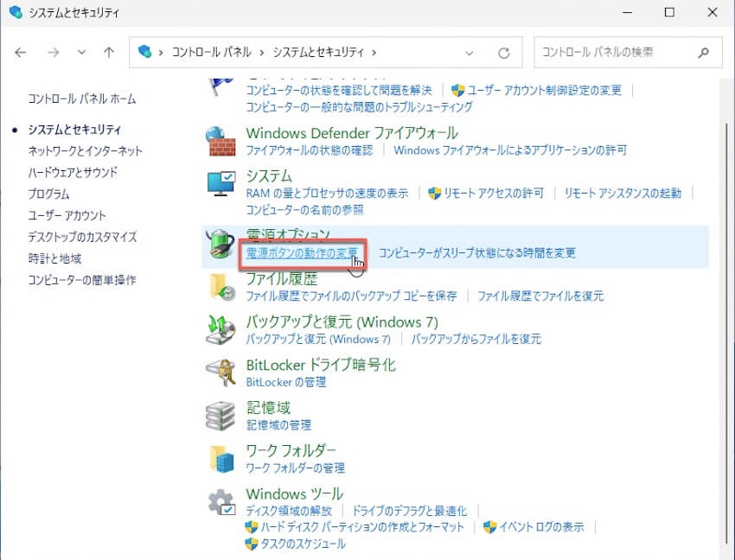Image resolution: width=735 pixels, height=560 pixels.
Task: Go to ネットワークとインターネット in the sidebar
Action: [85, 151]
